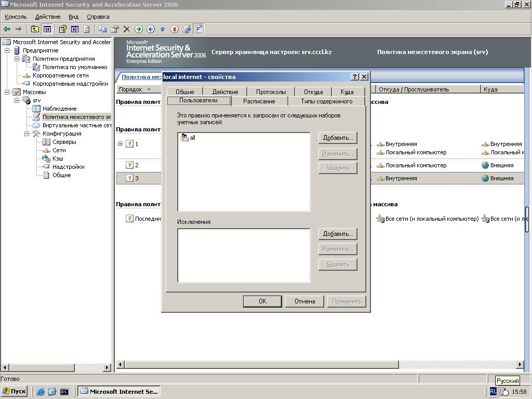Switch to the Расписание tab
532x399 pixels.
point(259,101)
